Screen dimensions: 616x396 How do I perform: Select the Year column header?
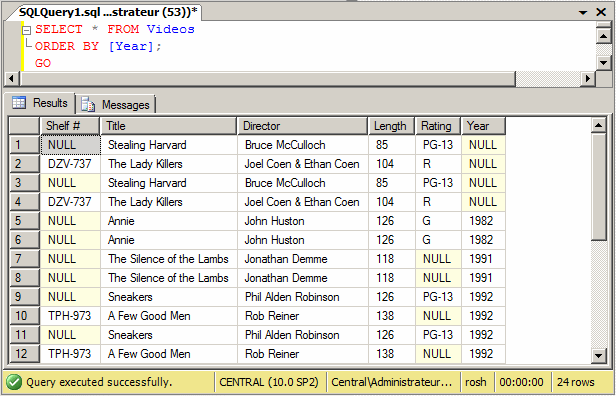(x=483, y=126)
